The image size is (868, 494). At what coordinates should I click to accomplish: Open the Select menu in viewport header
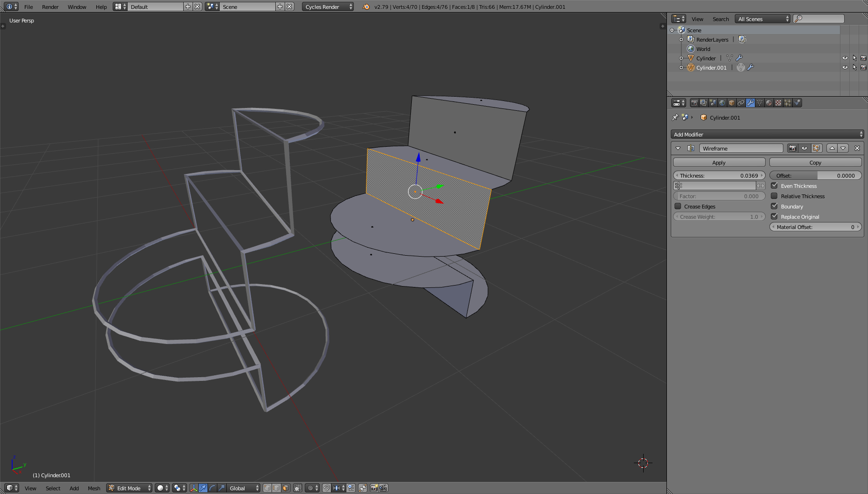click(53, 488)
